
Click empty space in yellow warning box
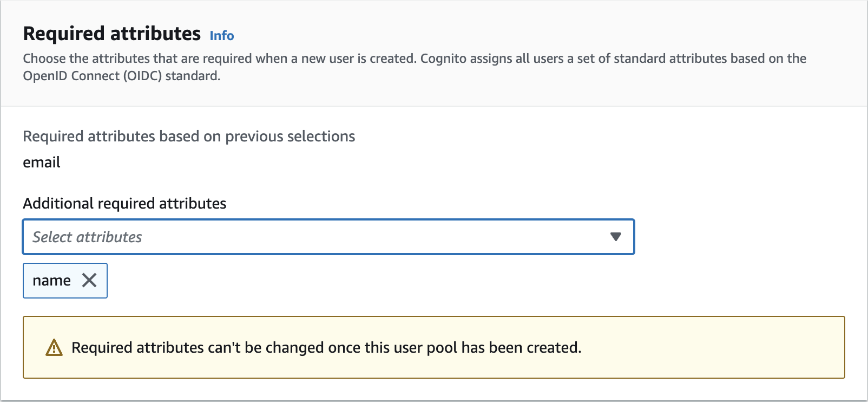pyautogui.click(x=714, y=347)
